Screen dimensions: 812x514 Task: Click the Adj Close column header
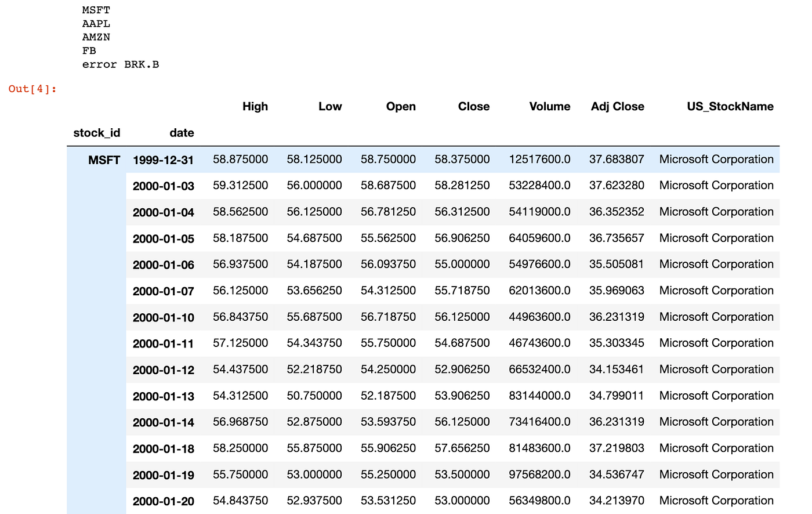click(618, 106)
